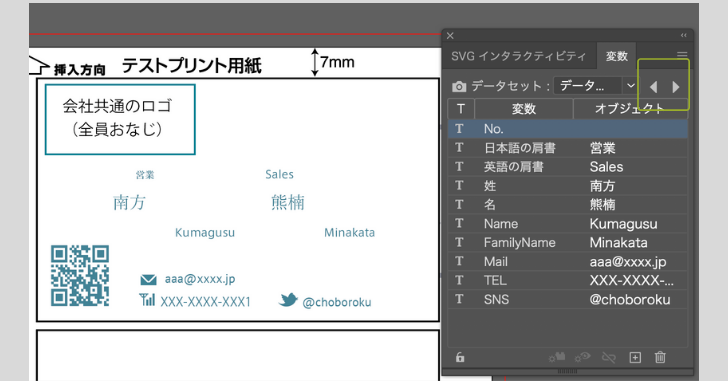Screen dimensions: 728x381
Task: Select the 会社共通のロゴ box on canvas
Action: tap(120, 119)
